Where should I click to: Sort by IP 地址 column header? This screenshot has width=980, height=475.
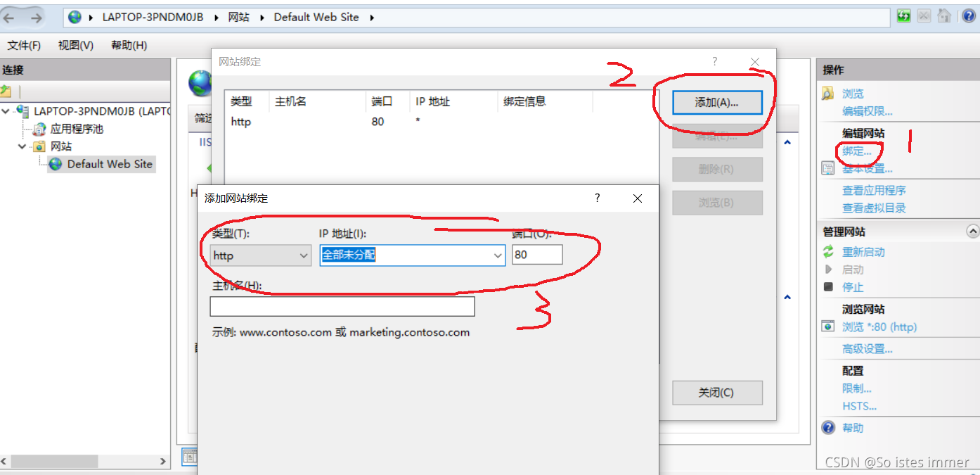(x=453, y=101)
